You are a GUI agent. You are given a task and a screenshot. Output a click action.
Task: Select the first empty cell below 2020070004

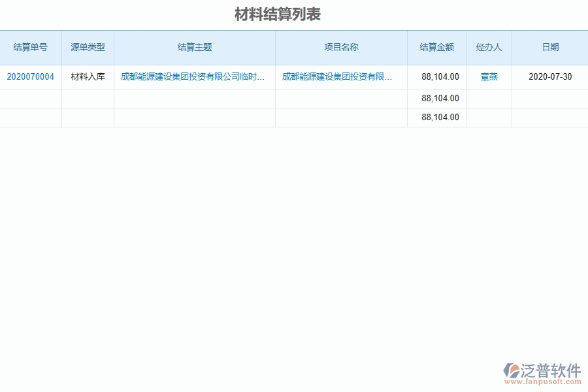coord(30,98)
